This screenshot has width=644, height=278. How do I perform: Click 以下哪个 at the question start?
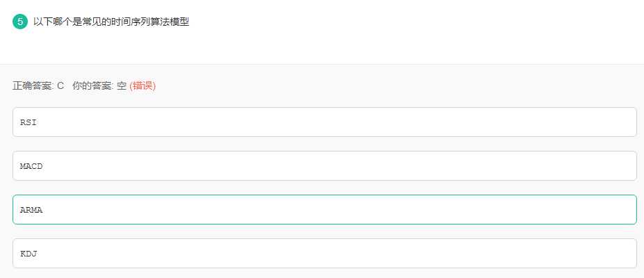click(x=49, y=22)
